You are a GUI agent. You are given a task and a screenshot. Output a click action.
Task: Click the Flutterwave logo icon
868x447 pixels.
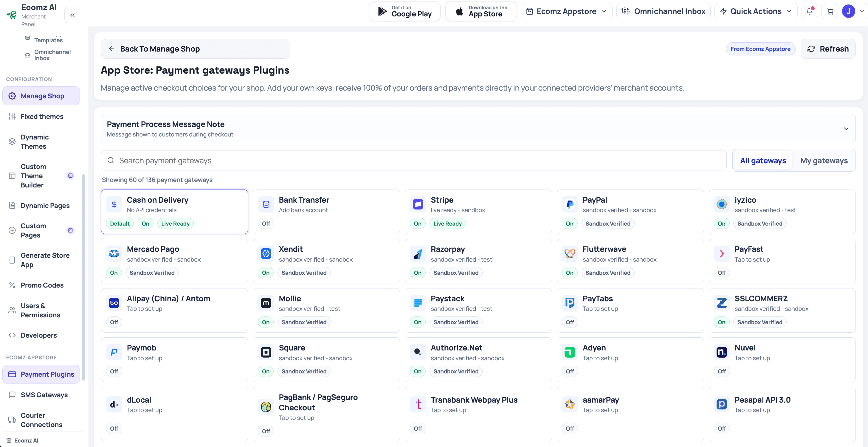(x=570, y=254)
